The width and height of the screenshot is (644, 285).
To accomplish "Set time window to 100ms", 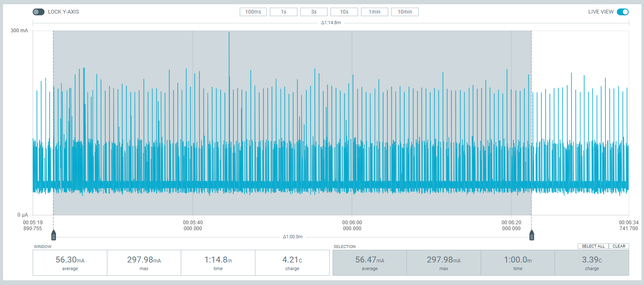I will 253,12.
